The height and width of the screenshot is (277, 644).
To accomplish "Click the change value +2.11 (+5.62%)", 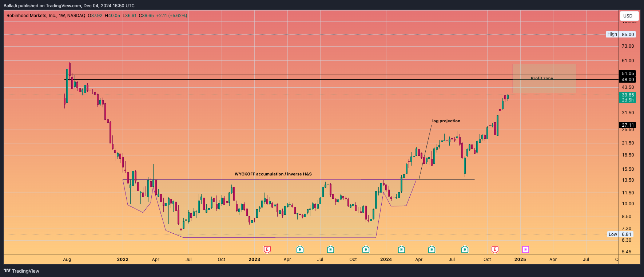I will [x=172, y=16].
